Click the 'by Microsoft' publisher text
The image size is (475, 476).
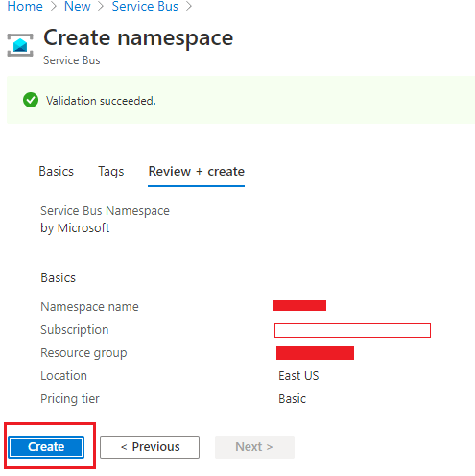pyautogui.click(x=75, y=228)
